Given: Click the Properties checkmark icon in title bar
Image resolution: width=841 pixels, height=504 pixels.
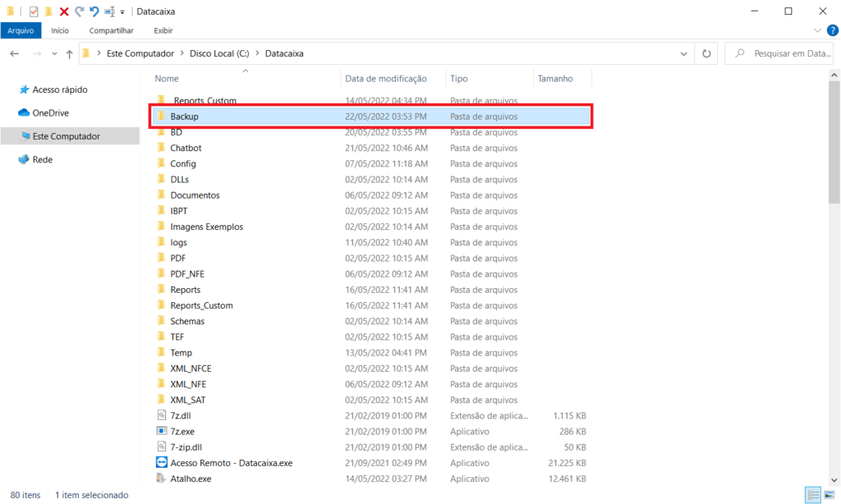Looking at the screenshot, I should pos(34,11).
